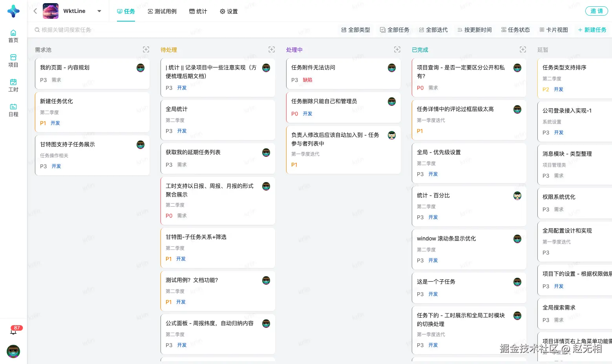
Task: Click the 消息模块 - 类型整理 task card
Action: (575, 165)
